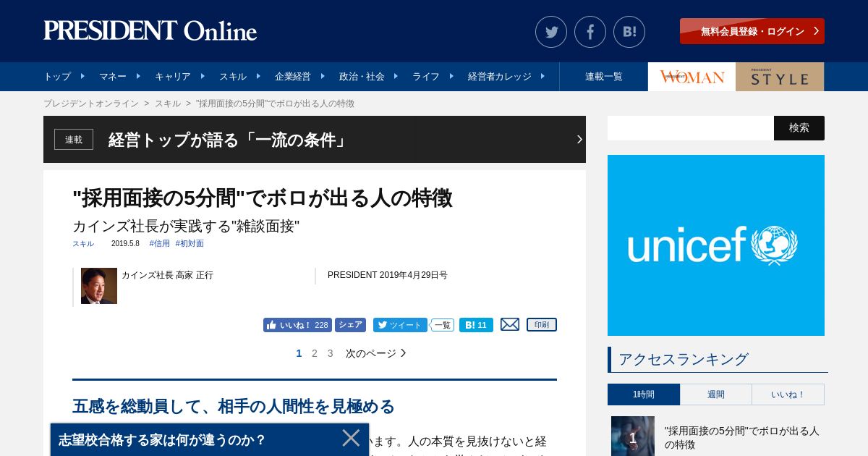Open the ライフ nav item

point(426,77)
